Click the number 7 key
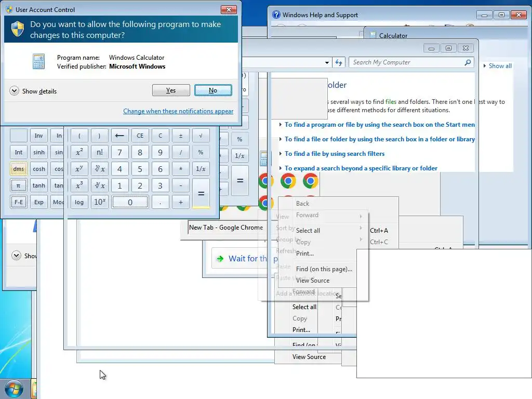 click(119, 152)
